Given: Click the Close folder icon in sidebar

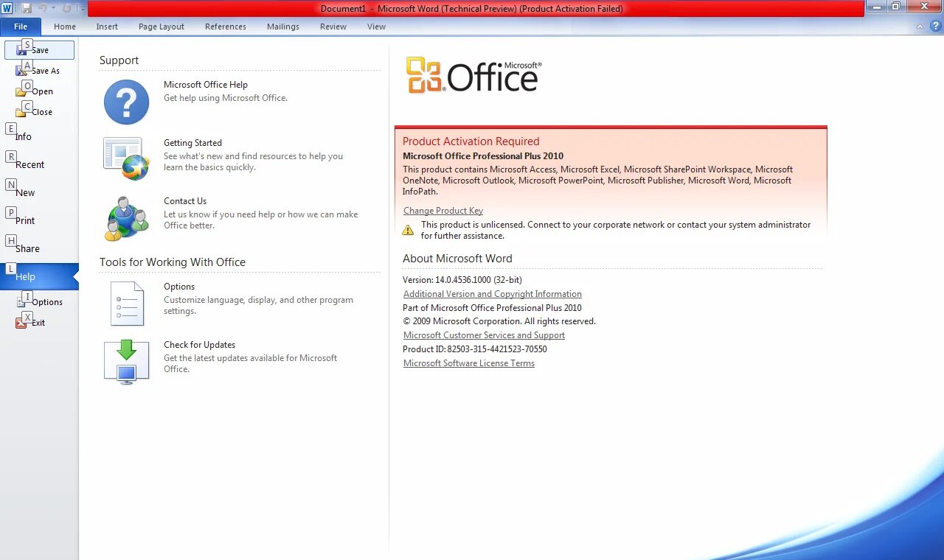Looking at the screenshot, I should click(21, 113).
